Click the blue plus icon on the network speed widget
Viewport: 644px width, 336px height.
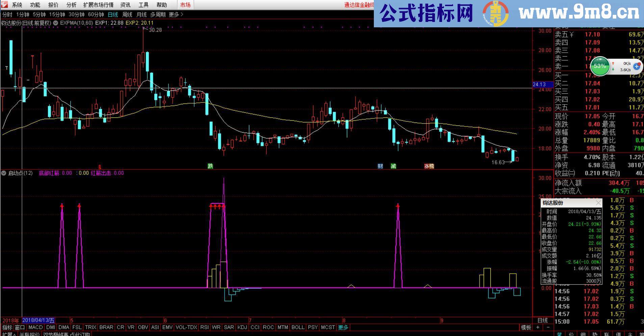pyautogui.click(x=636, y=66)
